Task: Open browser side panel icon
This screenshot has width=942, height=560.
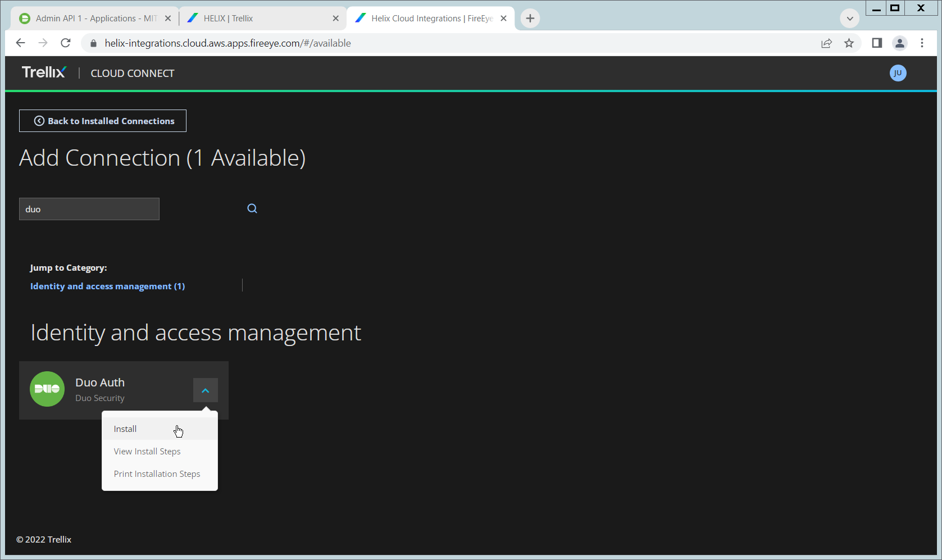Action: [876, 43]
